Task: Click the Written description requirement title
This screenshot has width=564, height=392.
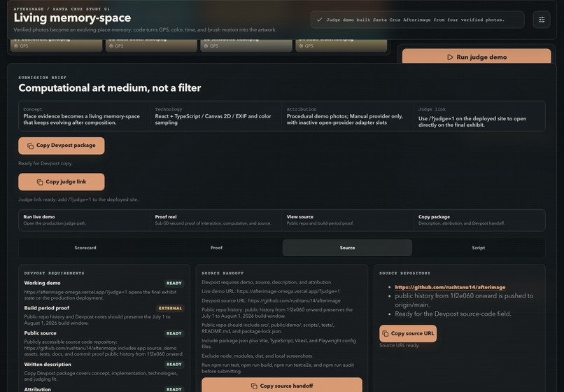Action: [48, 364]
